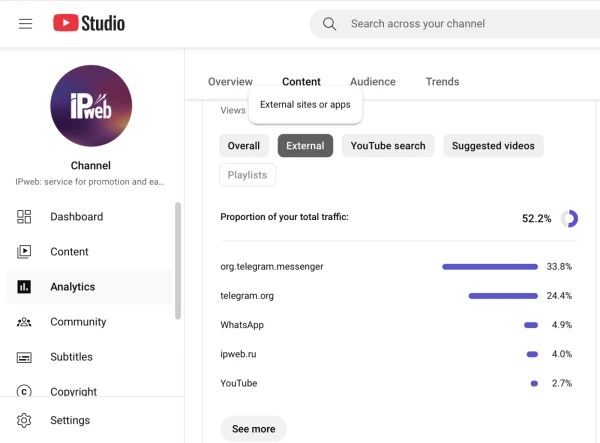The width and height of the screenshot is (600, 443).
Task: Select the YouTube search filter chip
Action: 388,146
